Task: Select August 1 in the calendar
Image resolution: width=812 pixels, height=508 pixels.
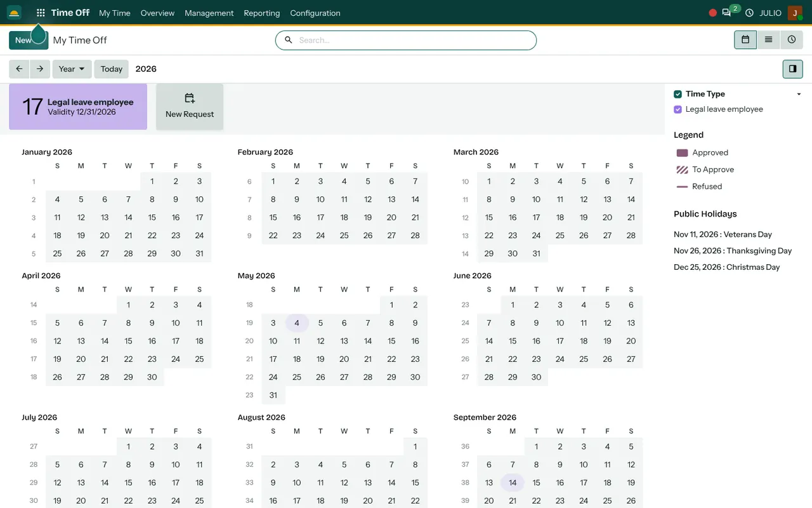Action: pyautogui.click(x=416, y=446)
